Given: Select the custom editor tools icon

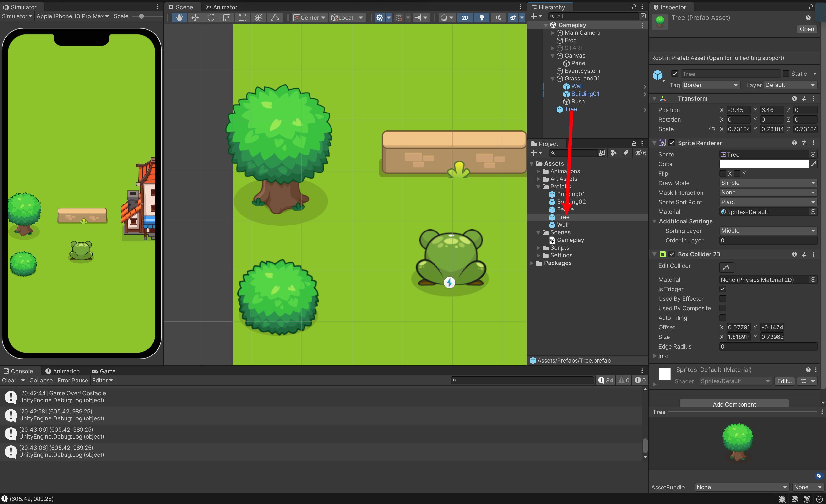Looking at the screenshot, I should (x=275, y=17).
